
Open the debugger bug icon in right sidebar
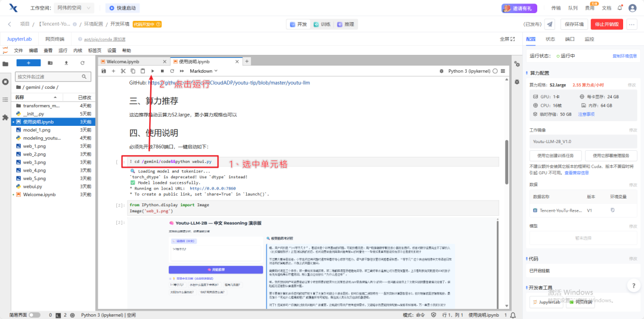click(x=517, y=82)
